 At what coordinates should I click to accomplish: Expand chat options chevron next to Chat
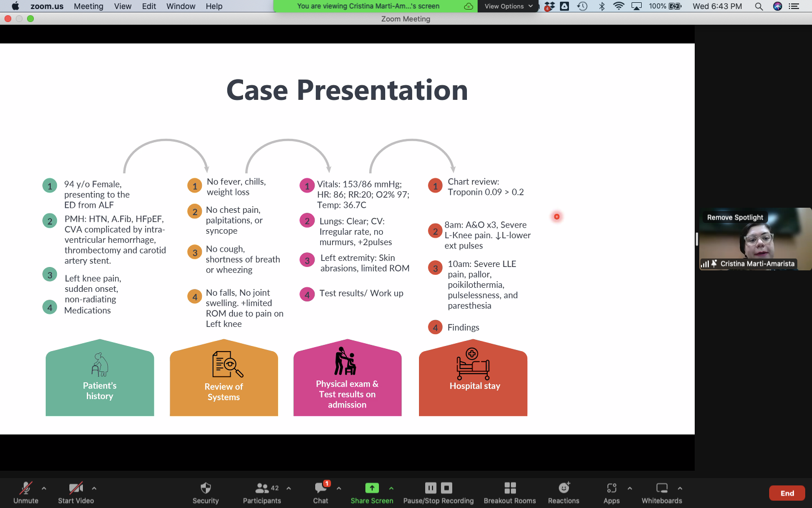tap(339, 488)
